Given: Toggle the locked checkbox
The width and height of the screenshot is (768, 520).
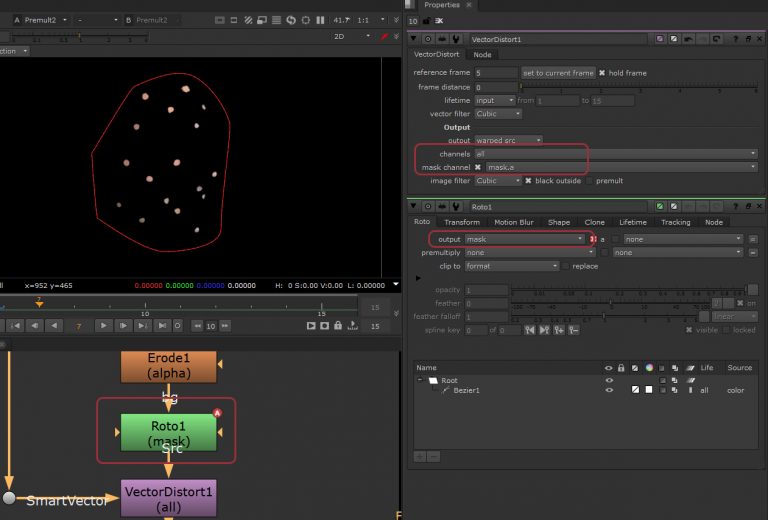Looking at the screenshot, I should tap(726, 330).
